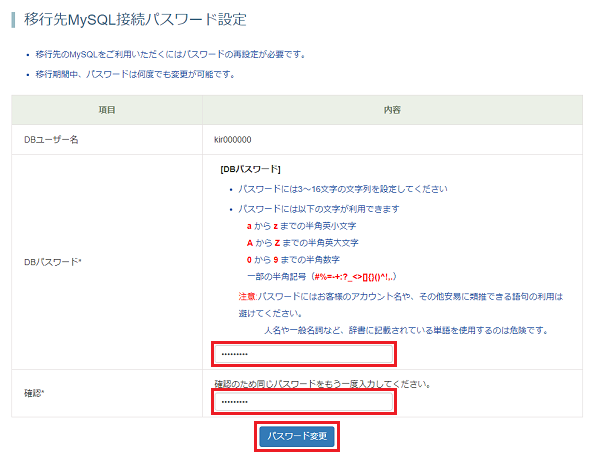Click the DBパスワード* row label
Screen dimensions: 600x456
pos(53,262)
